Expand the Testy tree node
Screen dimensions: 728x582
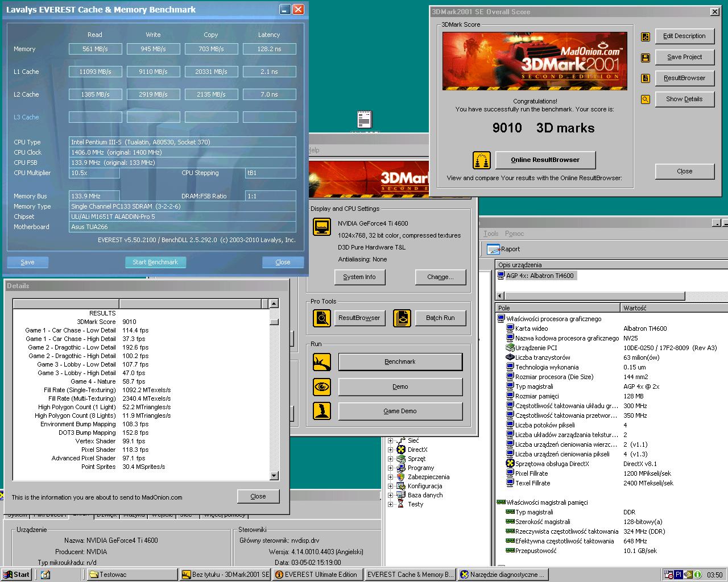(x=391, y=504)
